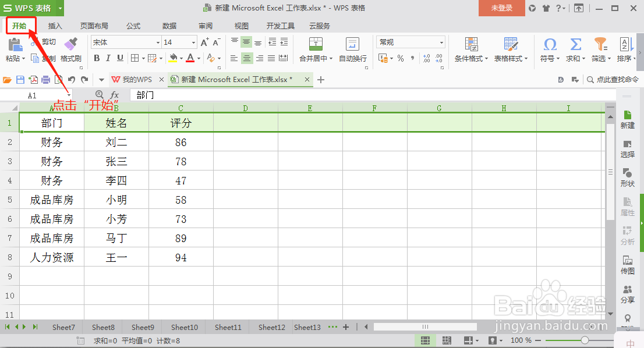Select the Sheet10 worksheet tab
The image size is (644, 348).
click(183, 327)
